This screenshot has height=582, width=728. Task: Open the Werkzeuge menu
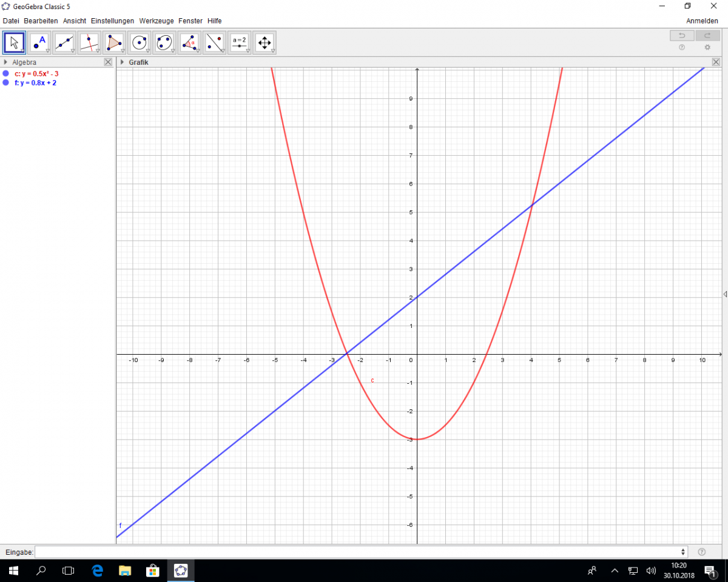point(157,21)
